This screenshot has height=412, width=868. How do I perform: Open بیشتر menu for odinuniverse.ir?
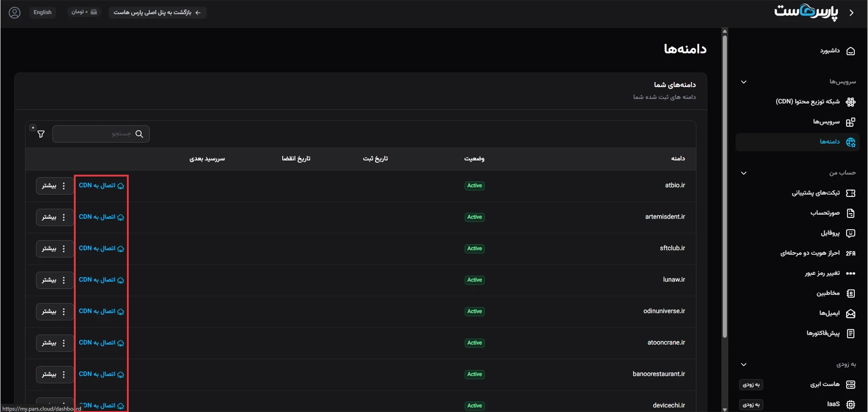(55, 312)
